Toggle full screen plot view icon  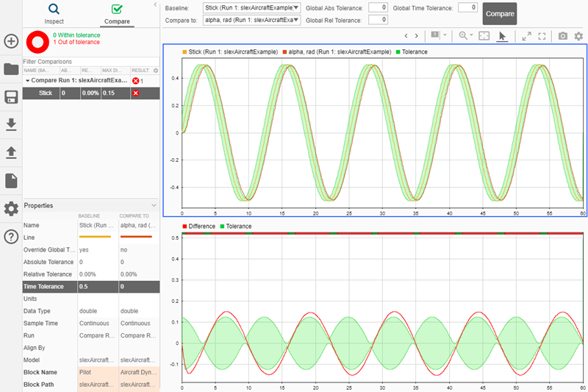(x=542, y=35)
